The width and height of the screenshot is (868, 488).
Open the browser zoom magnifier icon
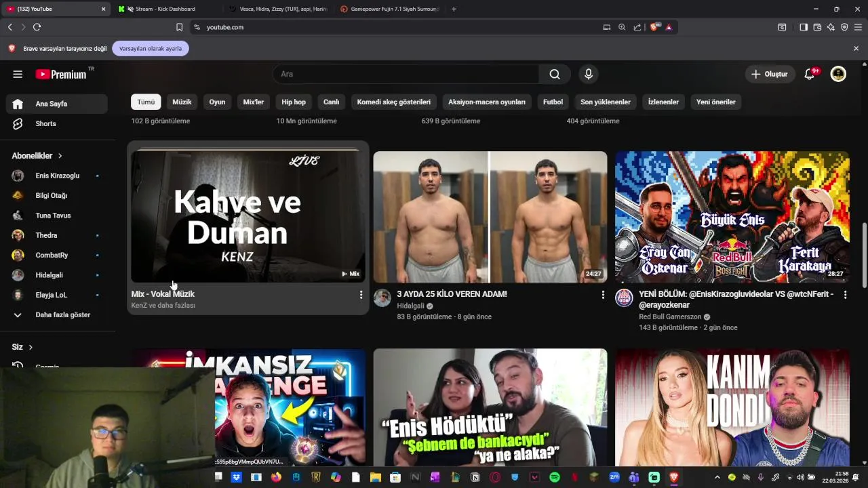tap(622, 27)
